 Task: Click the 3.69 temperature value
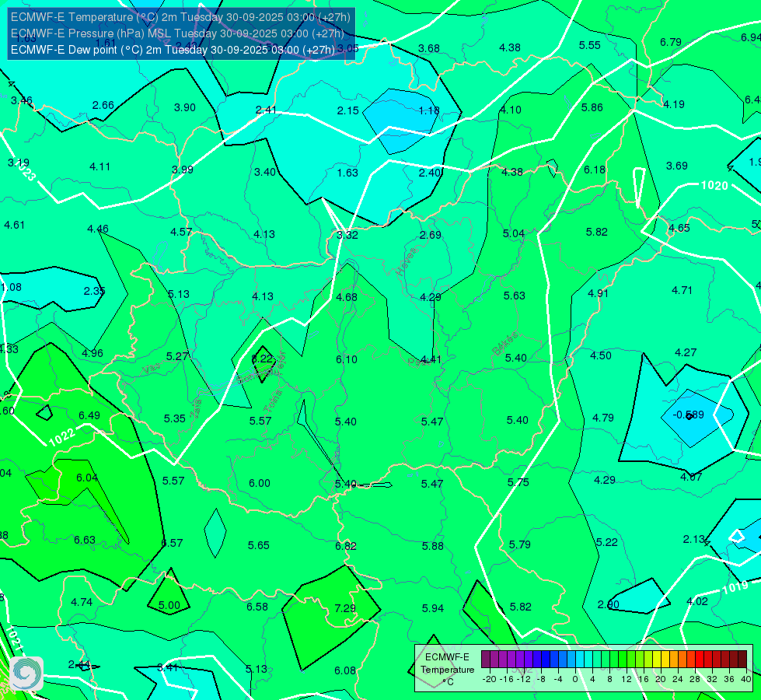click(676, 166)
